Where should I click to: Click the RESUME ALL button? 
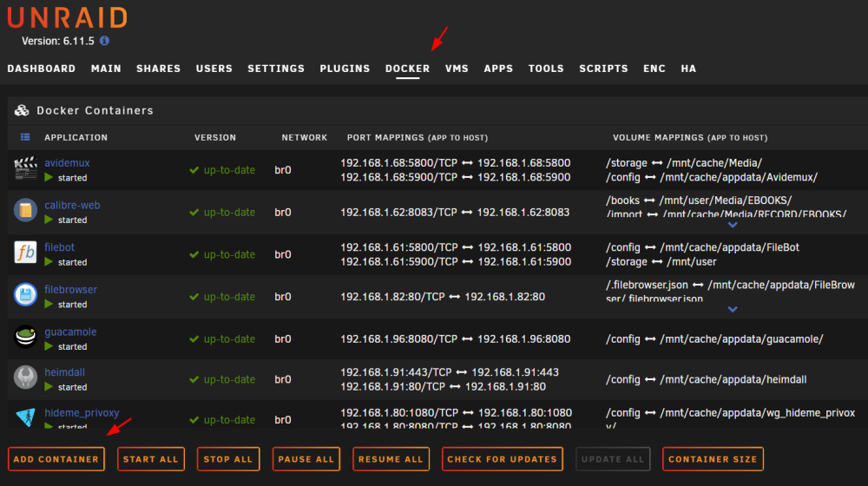point(391,459)
